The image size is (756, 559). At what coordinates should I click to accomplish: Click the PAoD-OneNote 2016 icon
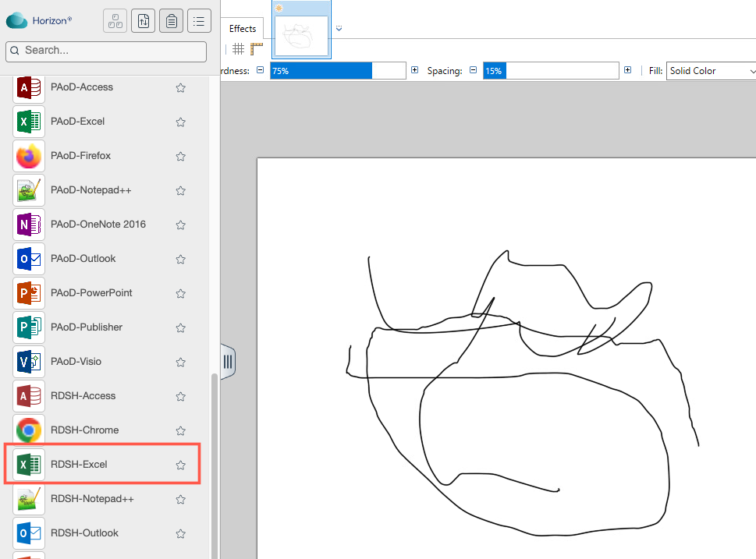pos(29,225)
